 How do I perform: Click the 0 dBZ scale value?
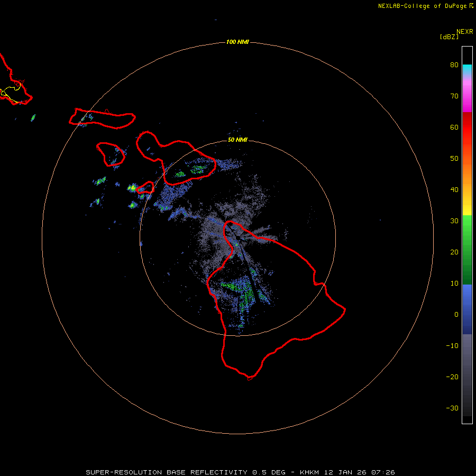point(456,315)
